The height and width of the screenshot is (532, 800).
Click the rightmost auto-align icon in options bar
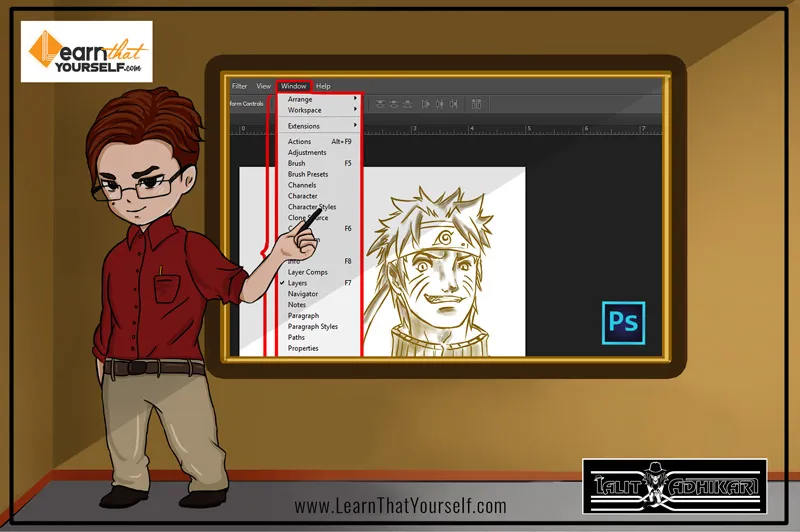click(476, 103)
